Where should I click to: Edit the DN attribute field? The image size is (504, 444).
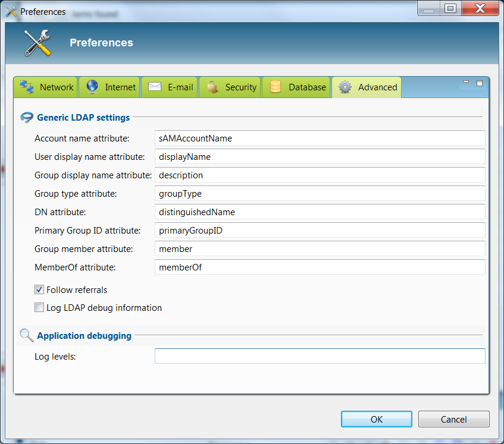[x=320, y=212]
